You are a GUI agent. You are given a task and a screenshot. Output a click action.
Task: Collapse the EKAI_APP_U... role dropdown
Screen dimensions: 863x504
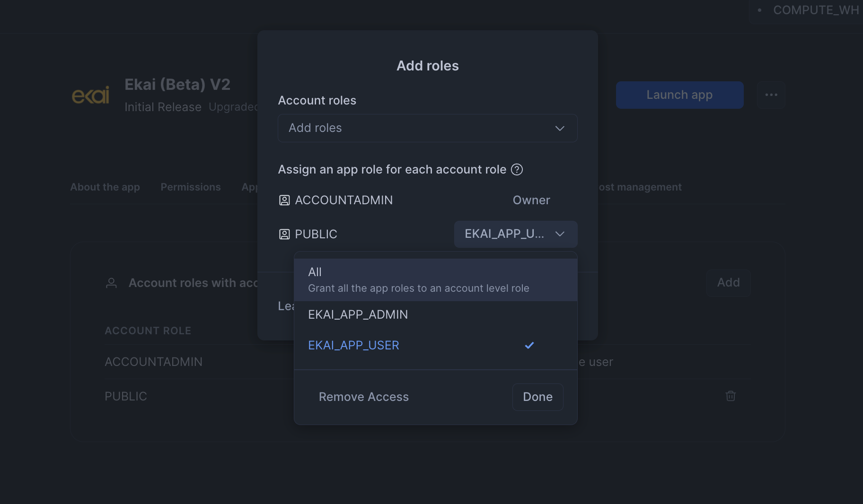point(516,234)
